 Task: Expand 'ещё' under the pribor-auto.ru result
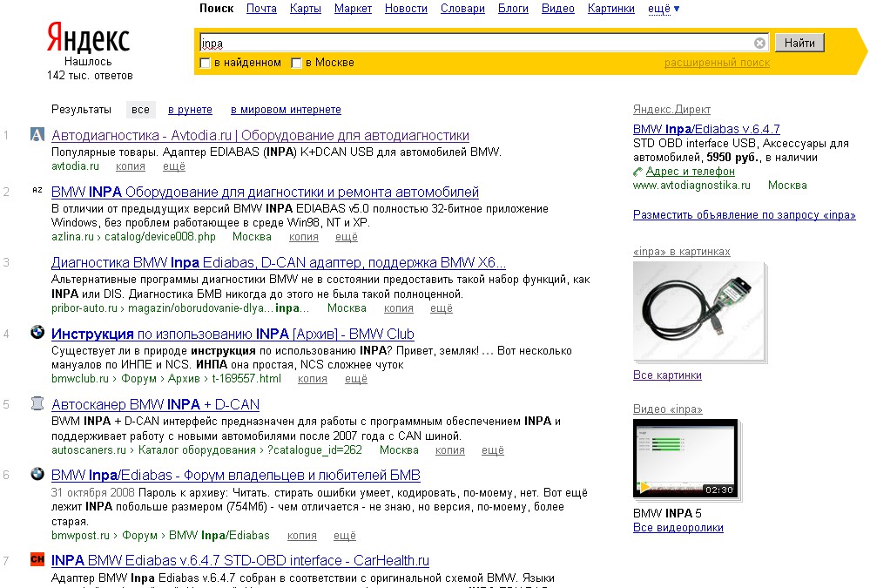(x=442, y=308)
